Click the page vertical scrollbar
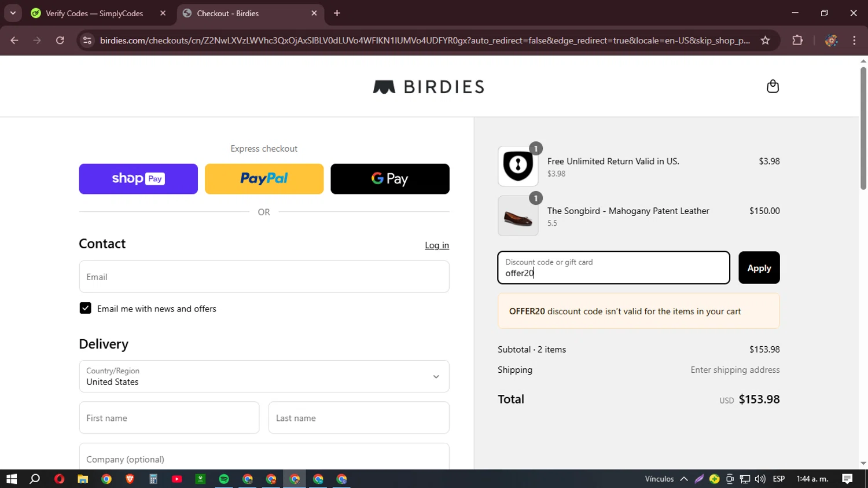The height and width of the screenshot is (488, 868). click(863, 129)
